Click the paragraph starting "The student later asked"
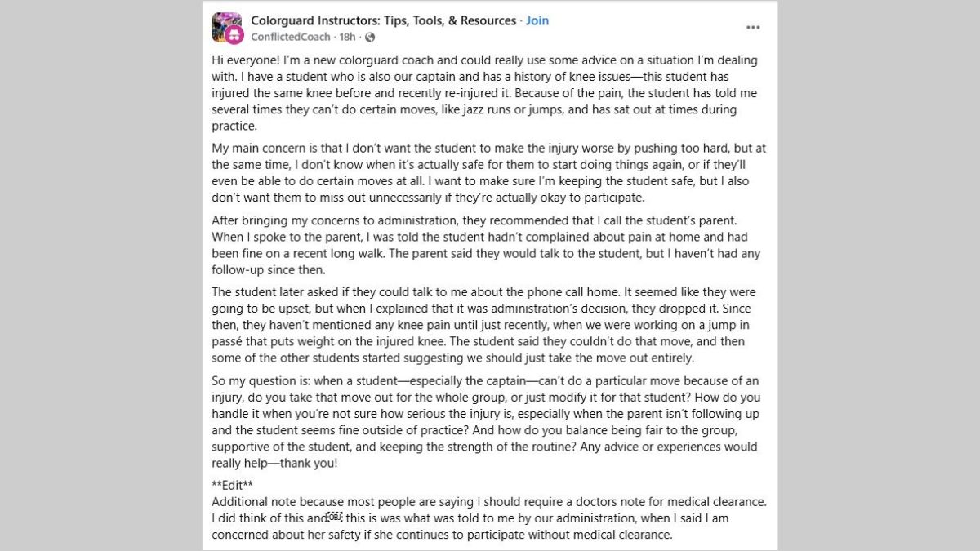This screenshot has width=980, height=551. point(483,325)
